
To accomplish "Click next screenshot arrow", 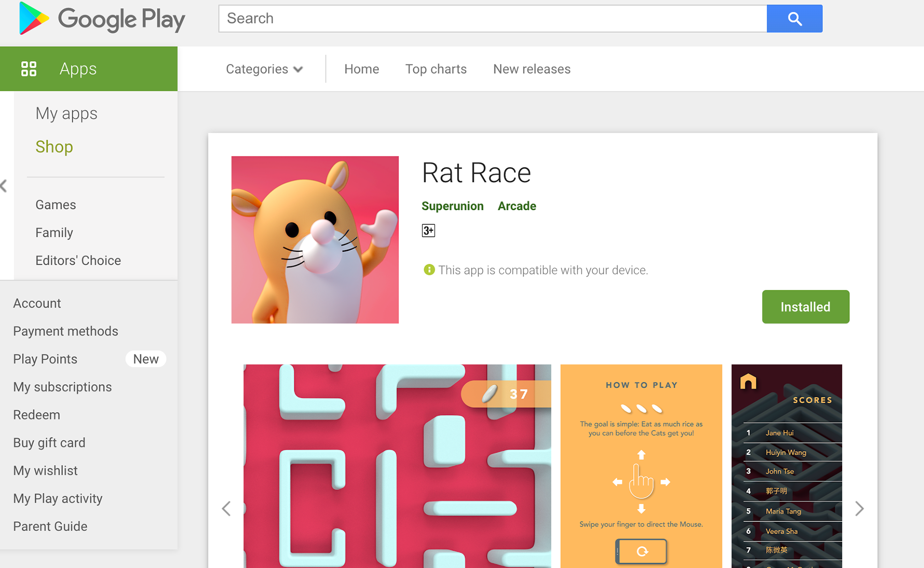I will (860, 508).
